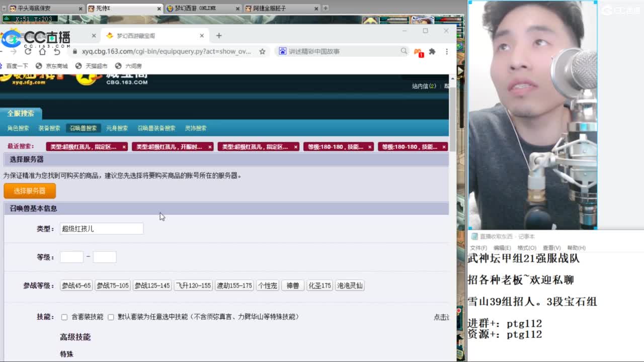The height and width of the screenshot is (362, 644).
Task: Check 默认套装为任意选中技能 checkbox
Action: [x=111, y=317]
